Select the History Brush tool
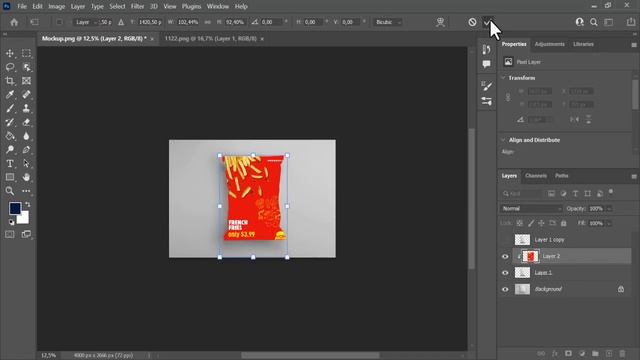640x360 pixels. (x=10, y=122)
